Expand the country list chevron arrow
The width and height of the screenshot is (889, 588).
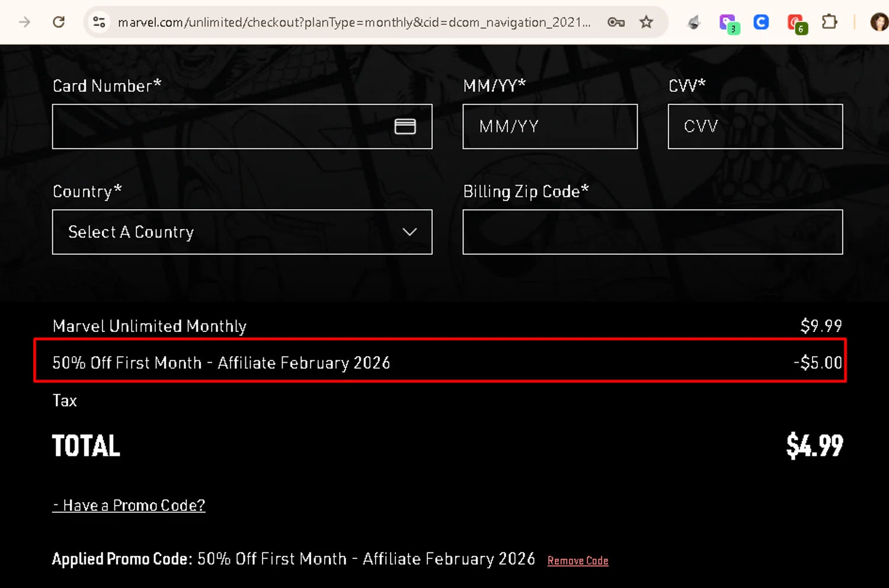tap(410, 232)
